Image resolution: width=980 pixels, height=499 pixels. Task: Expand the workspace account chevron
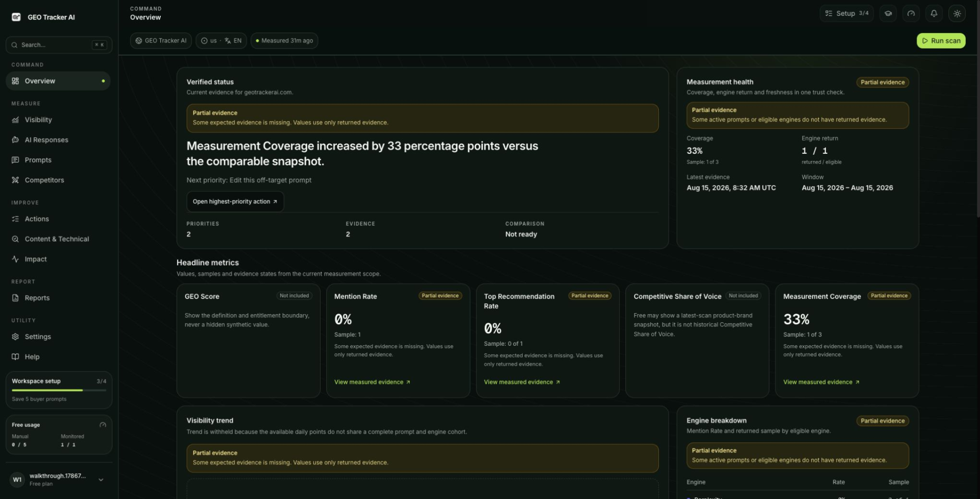click(101, 480)
